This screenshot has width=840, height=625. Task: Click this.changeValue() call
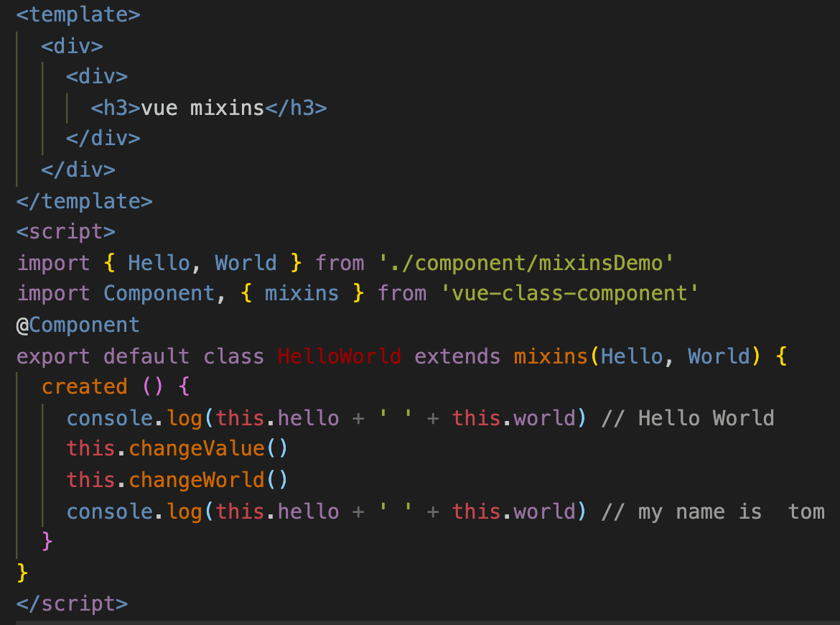177,449
